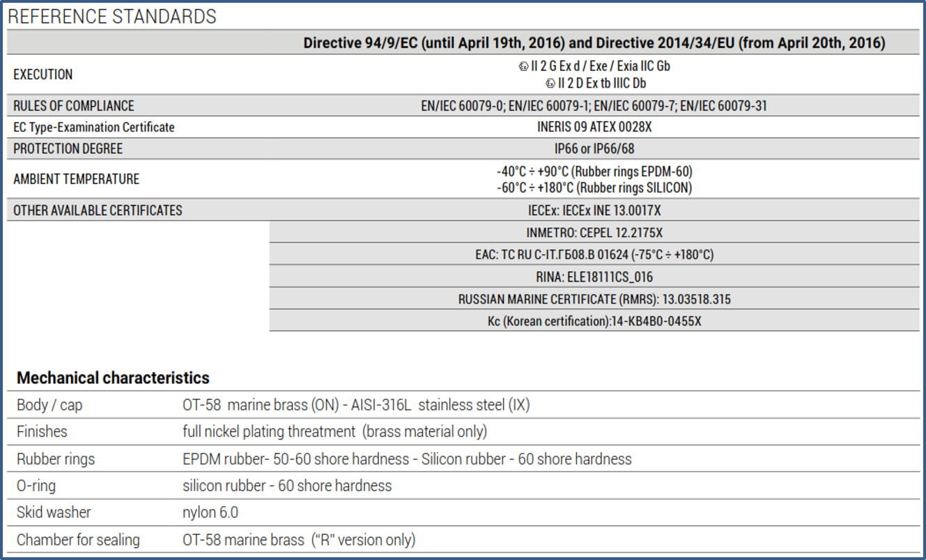Select the INERIS 09 ATEX 0028X value
Screen dimensions: 926x560
(x=594, y=127)
